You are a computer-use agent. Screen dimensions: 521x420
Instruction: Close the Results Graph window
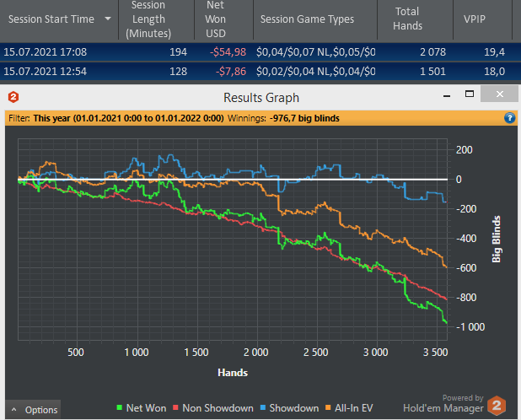click(x=499, y=94)
